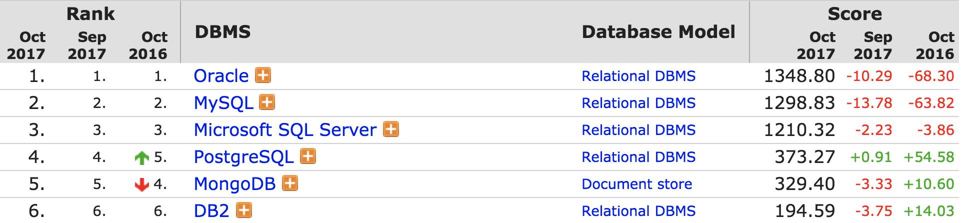Expand plus icon for Microsoft SQL Server
This screenshot has height=223, width=980.
click(x=391, y=129)
